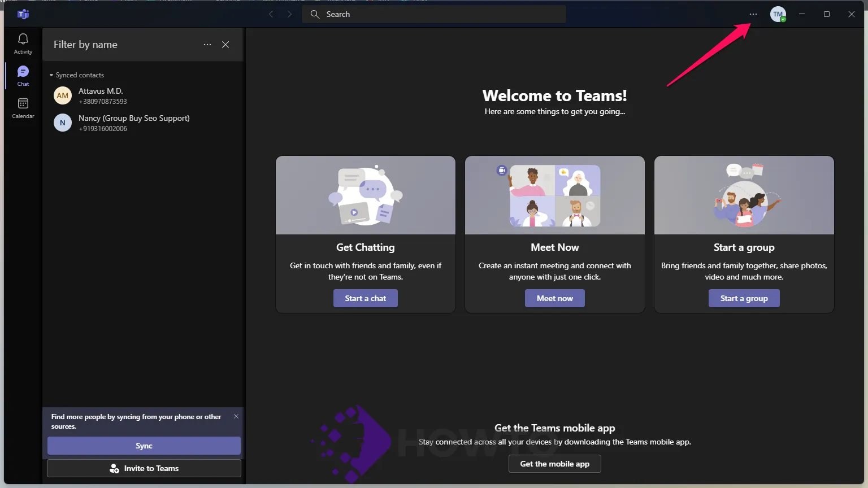Screen dimensions: 868x488
Task: Open the Calendar section
Action: coord(23,108)
